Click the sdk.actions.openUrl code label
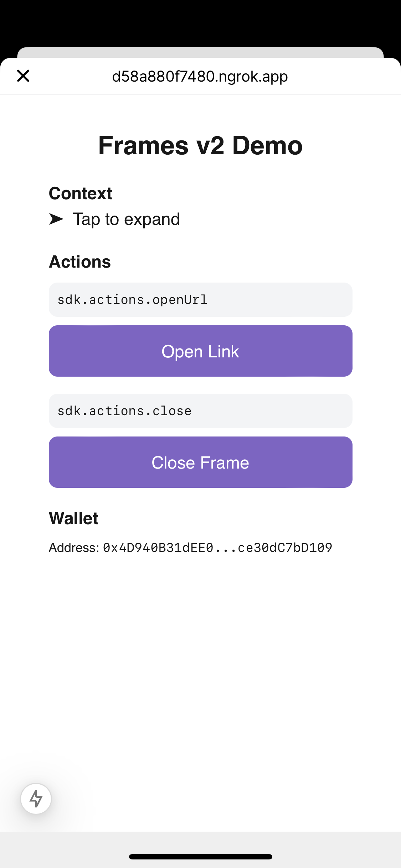The height and width of the screenshot is (868, 401). [x=132, y=300]
